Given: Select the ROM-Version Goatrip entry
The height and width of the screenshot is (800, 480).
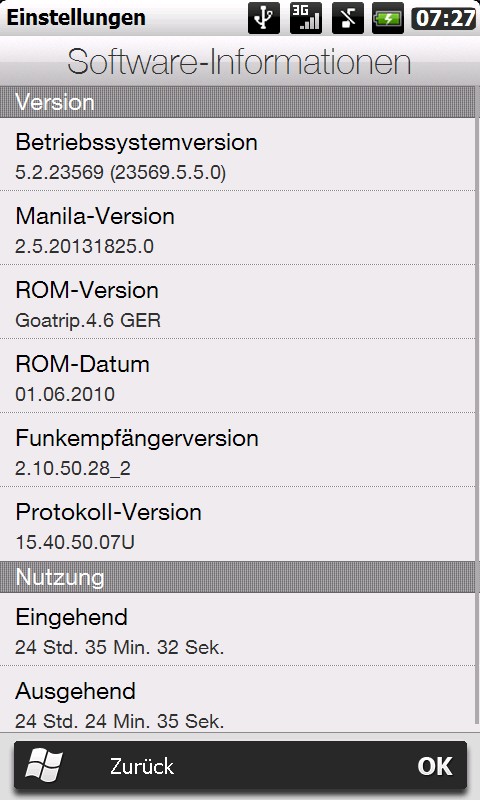Looking at the screenshot, I should click(x=238, y=302).
